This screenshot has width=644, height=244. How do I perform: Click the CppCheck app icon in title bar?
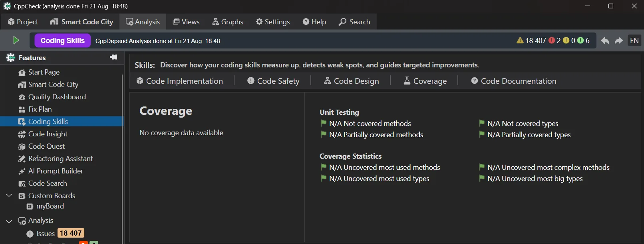tap(7, 6)
